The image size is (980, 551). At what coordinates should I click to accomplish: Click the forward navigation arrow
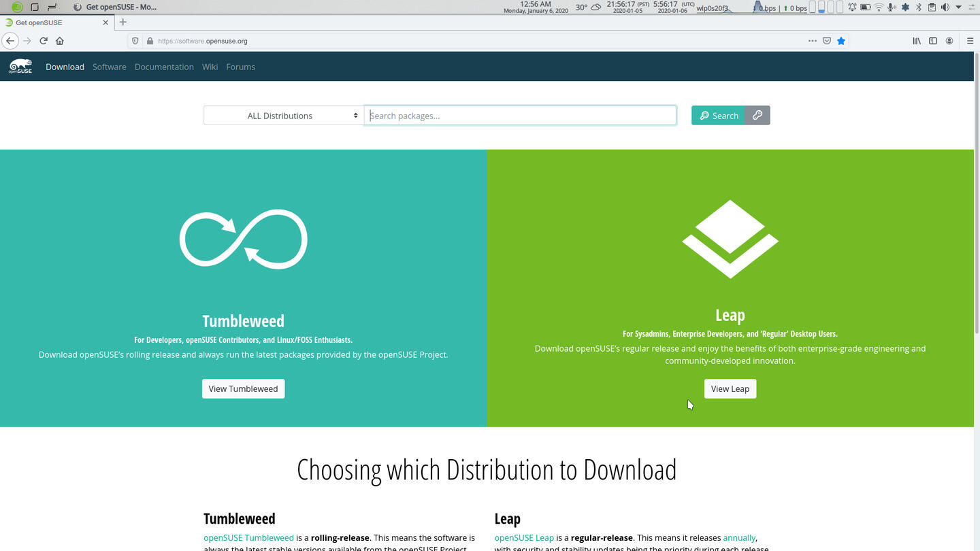pos(27,41)
